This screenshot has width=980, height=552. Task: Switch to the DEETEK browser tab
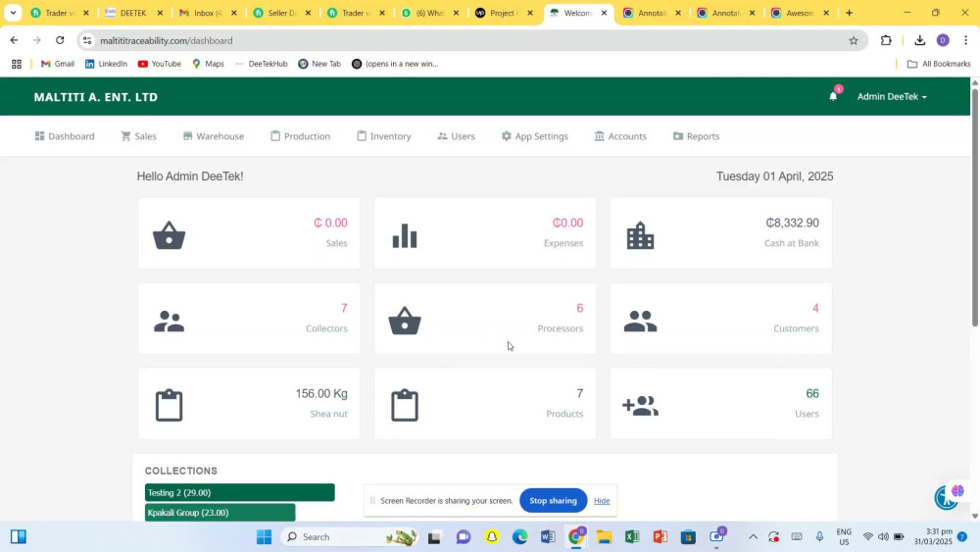132,13
